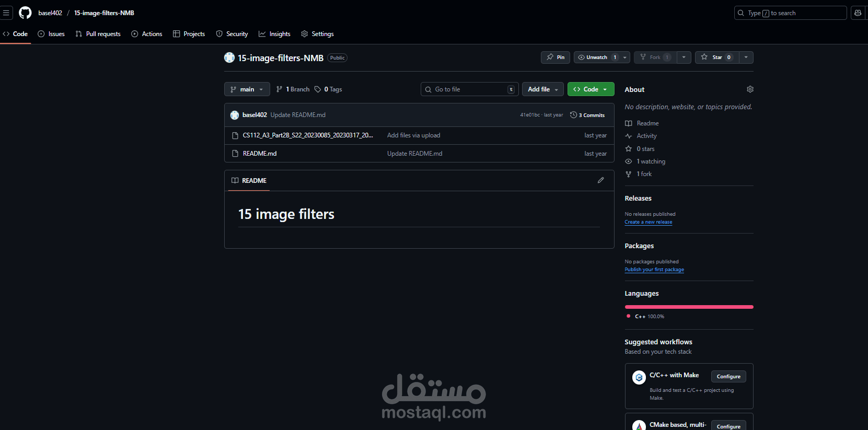
Task: Star this repository
Action: click(x=717, y=57)
